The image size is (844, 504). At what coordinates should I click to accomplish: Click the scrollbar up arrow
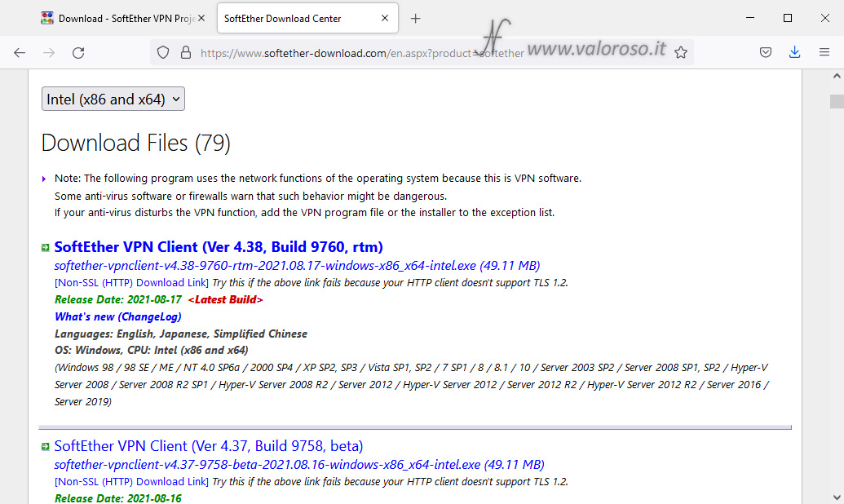pos(837,77)
